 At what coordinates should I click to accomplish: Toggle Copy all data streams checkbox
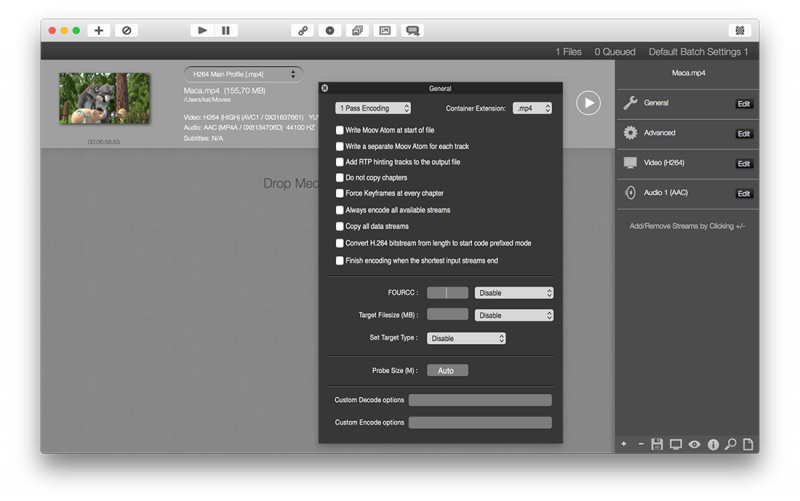coord(340,226)
